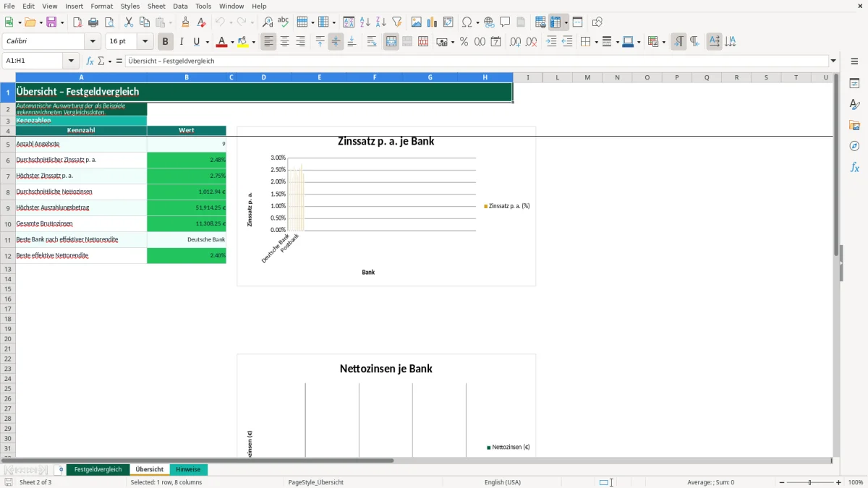Open the Font Color dropdown arrow

point(231,42)
